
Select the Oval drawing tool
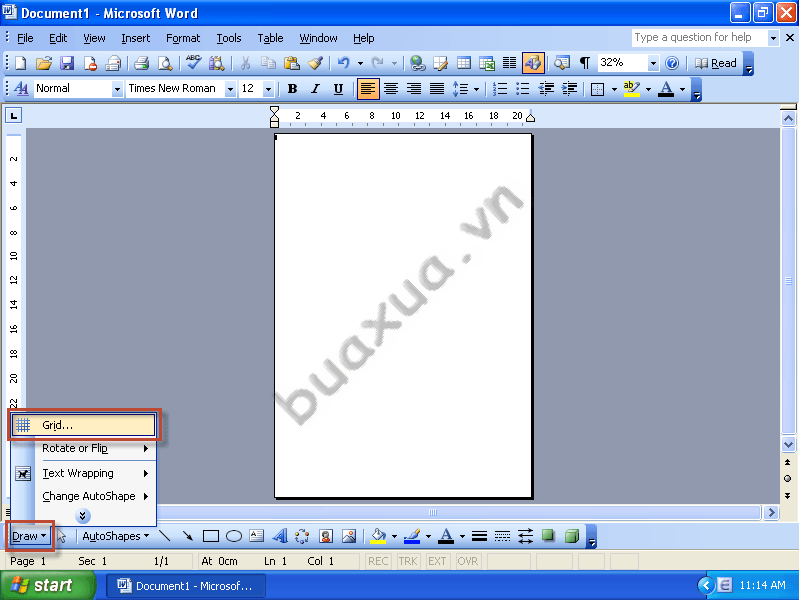point(234,536)
